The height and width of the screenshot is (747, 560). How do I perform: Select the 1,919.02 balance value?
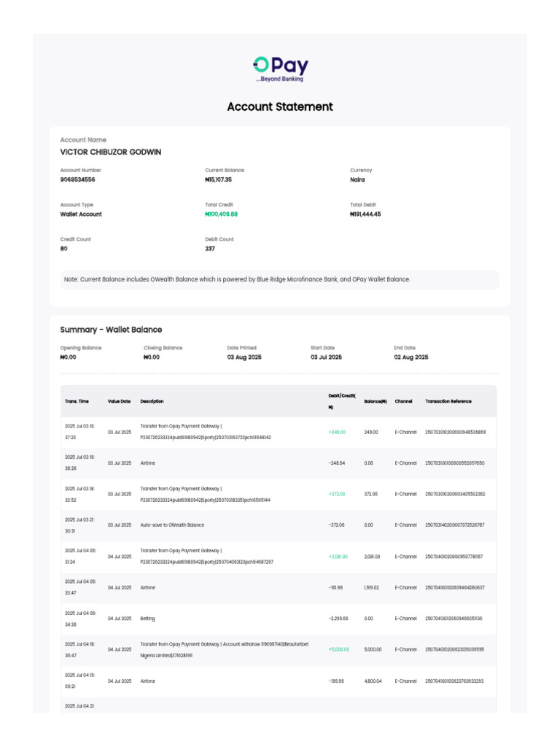[371, 588]
